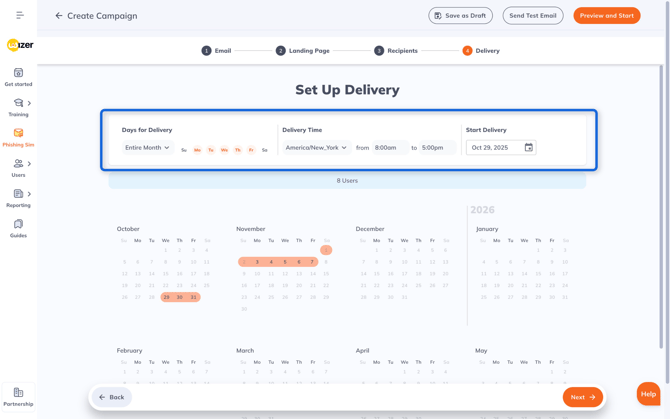670x419 pixels.
Task: Expand the Reporting submenu chevron
Action: 29,194
